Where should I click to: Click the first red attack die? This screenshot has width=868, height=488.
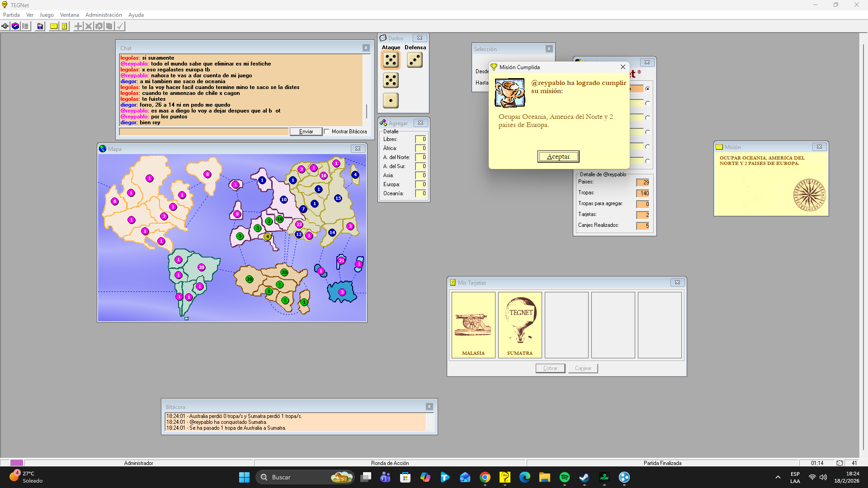pos(391,60)
